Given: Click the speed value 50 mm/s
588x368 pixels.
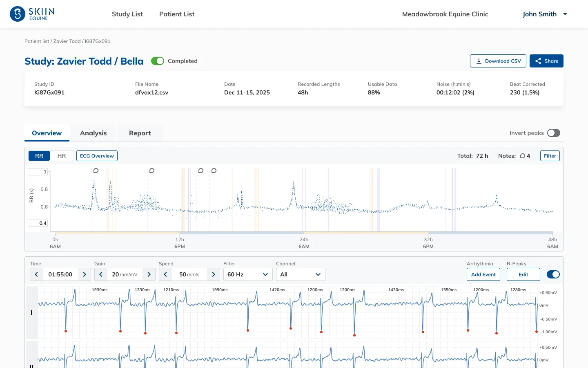Looking at the screenshot, I should (x=189, y=274).
